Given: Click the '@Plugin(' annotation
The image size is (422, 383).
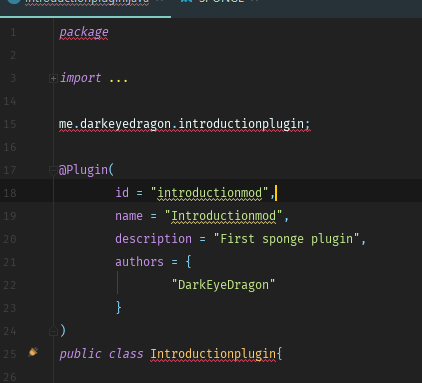Looking at the screenshot, I should [x=86, y=170].
